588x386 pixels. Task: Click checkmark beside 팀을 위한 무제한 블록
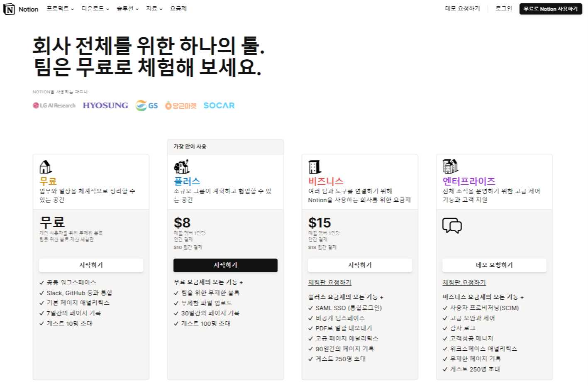(x=176, y=293)
